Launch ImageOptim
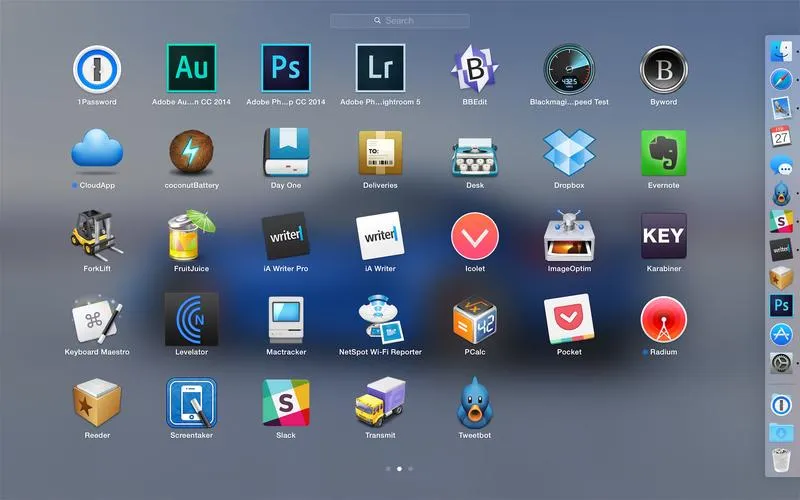The width and height of the screenshot is (800, 500). coord(569,235)
